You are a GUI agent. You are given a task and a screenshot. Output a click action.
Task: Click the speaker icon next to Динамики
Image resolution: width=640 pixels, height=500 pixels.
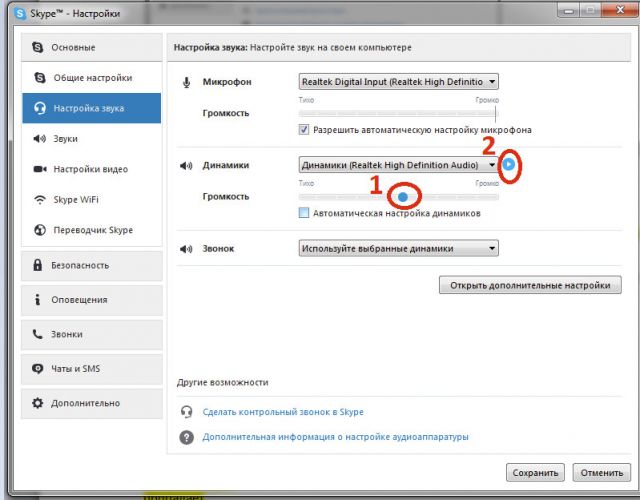pyautogui.click(x=186, y=166)
